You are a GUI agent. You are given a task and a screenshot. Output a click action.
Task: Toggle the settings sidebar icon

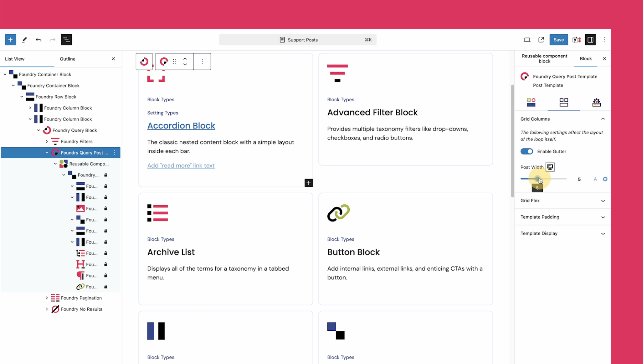point(590,40)
